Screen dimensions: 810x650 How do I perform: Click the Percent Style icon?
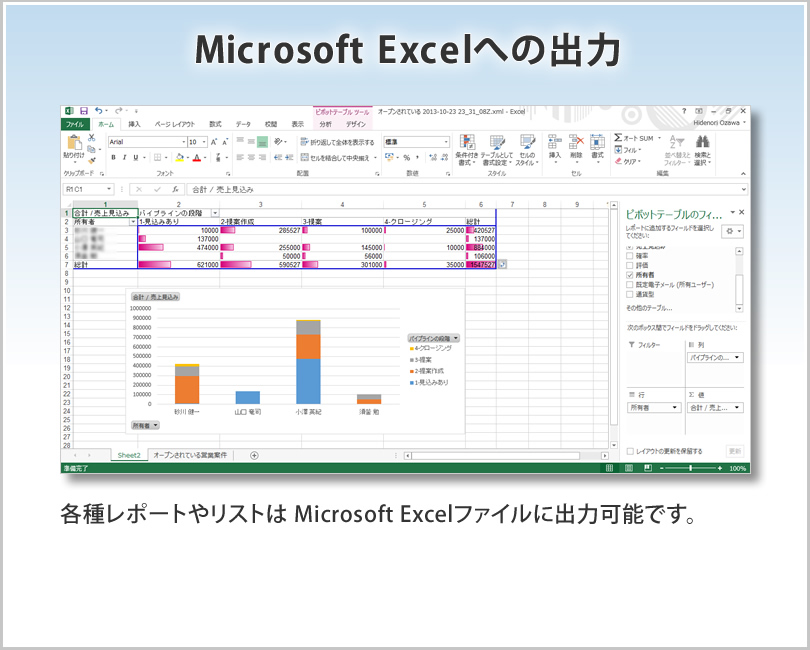[x=407, y=158]
